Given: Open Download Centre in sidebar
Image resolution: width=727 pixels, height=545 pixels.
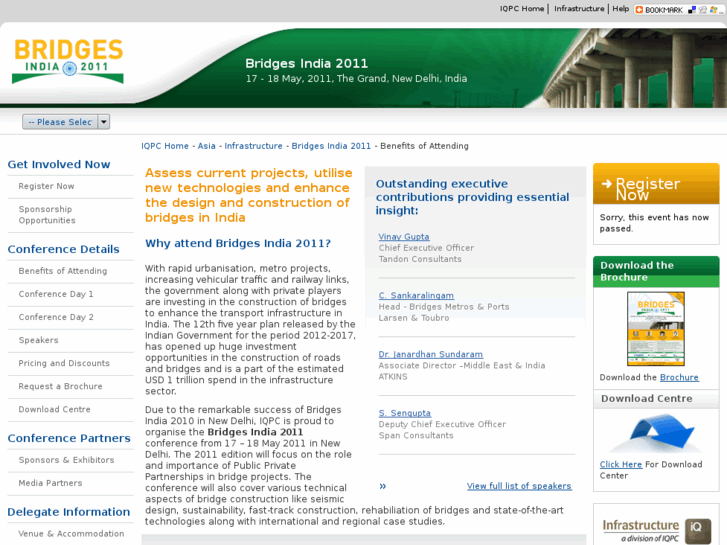Looking at the screenshot, I should click(x=54, y=410).
